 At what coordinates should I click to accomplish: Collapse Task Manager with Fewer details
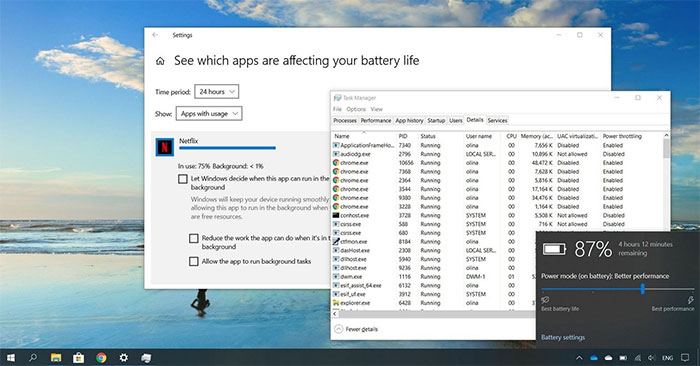point(356,329)
